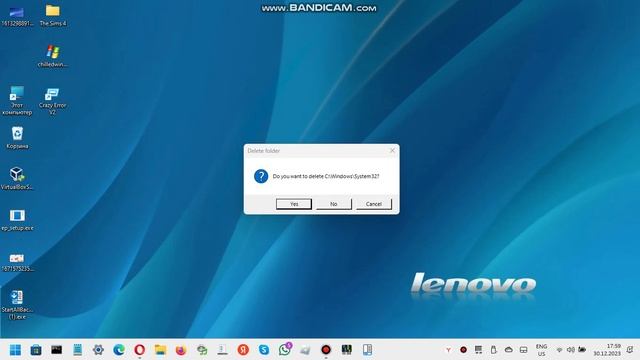Open the clock showing 17:59 30.12.2023
The image size is (640, 360).
tap(607, 350)
